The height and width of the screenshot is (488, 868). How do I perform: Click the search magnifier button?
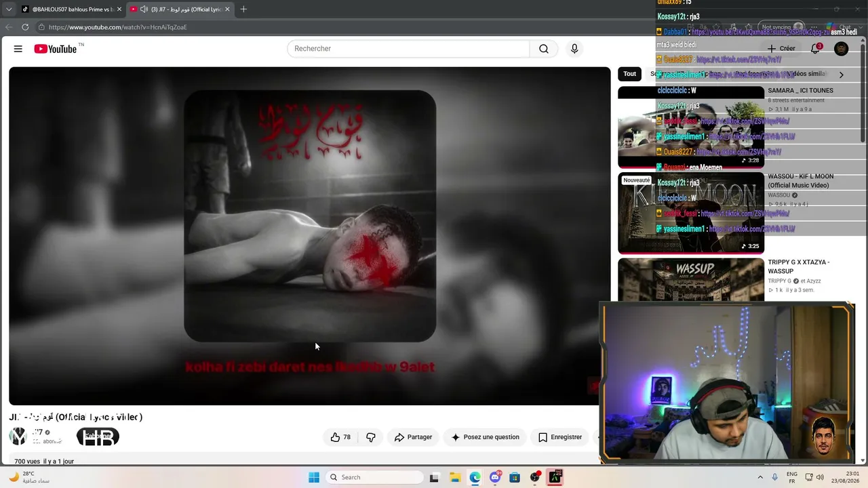[x=544, y=49]
